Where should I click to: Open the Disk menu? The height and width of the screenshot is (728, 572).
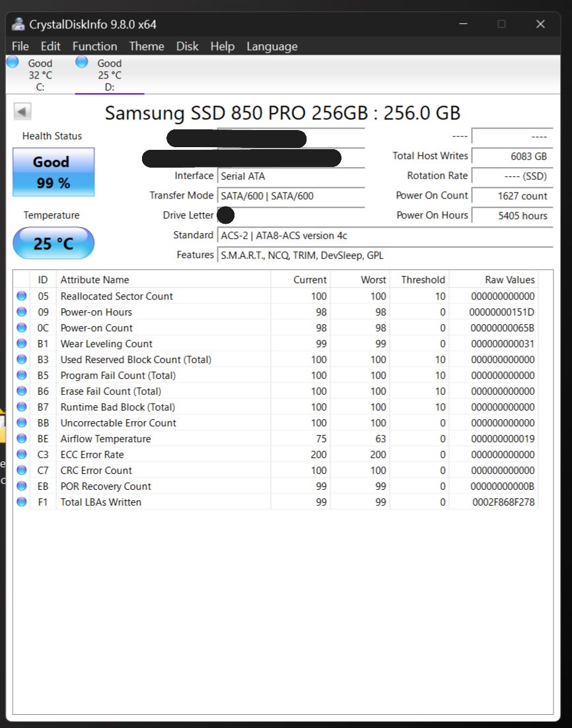click(x=188, y=46)
